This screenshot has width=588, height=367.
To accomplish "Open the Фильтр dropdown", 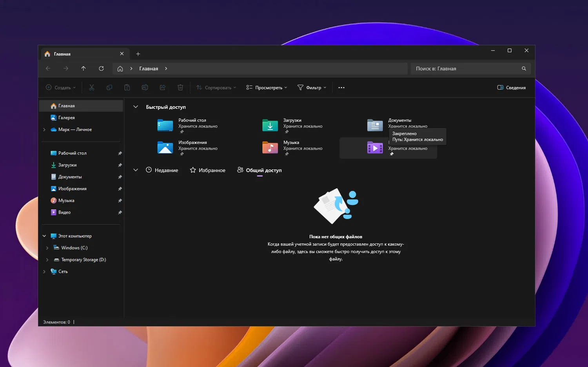I will tap(312, 88).
